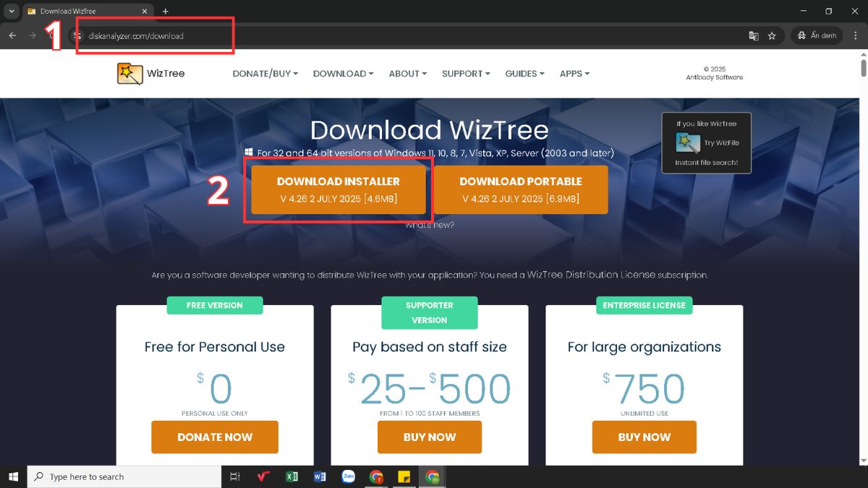The height and width of the screenshot is (488, 868).
Task: Click the For large organizations heading
Action: pyautogui.click(x=644, y=347)
